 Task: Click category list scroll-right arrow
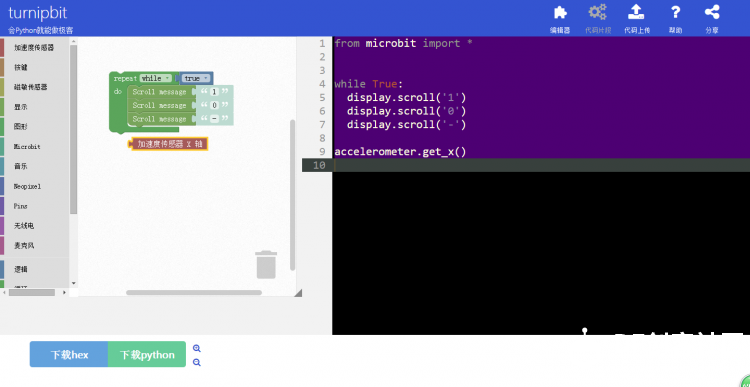tap(65, 292)
